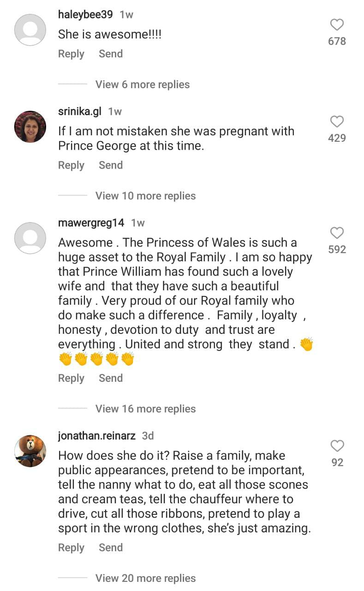Open username link srinika.gl
The image size is (364, 591).
pyautogui.click(x=80, y=111)
